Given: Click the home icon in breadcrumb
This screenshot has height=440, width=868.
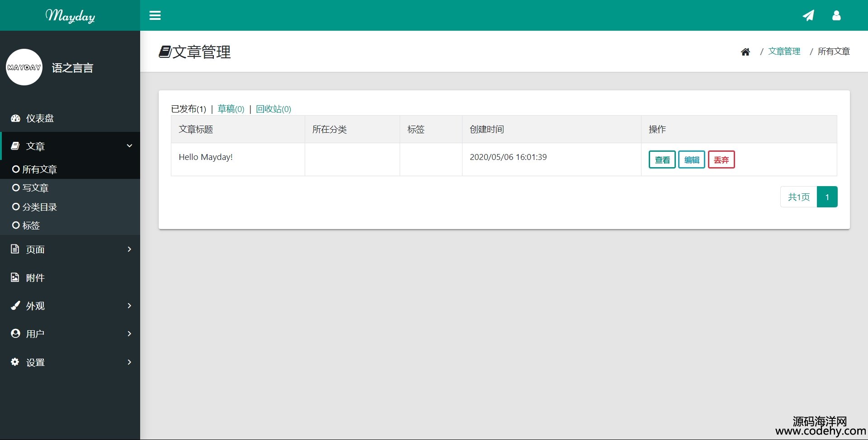Looking at the screenshot, I should [x=745, y=52].
